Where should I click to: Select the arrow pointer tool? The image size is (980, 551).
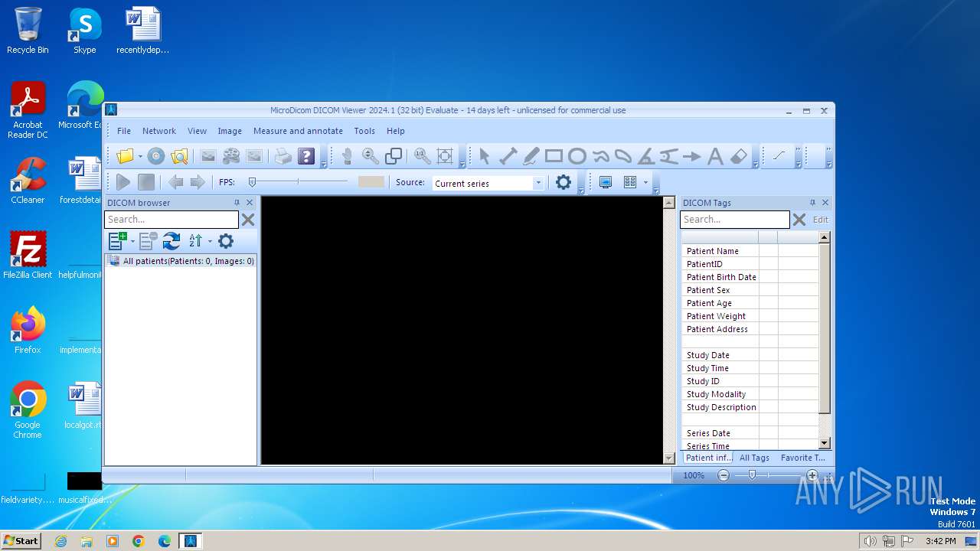click(x=485, y=156)
